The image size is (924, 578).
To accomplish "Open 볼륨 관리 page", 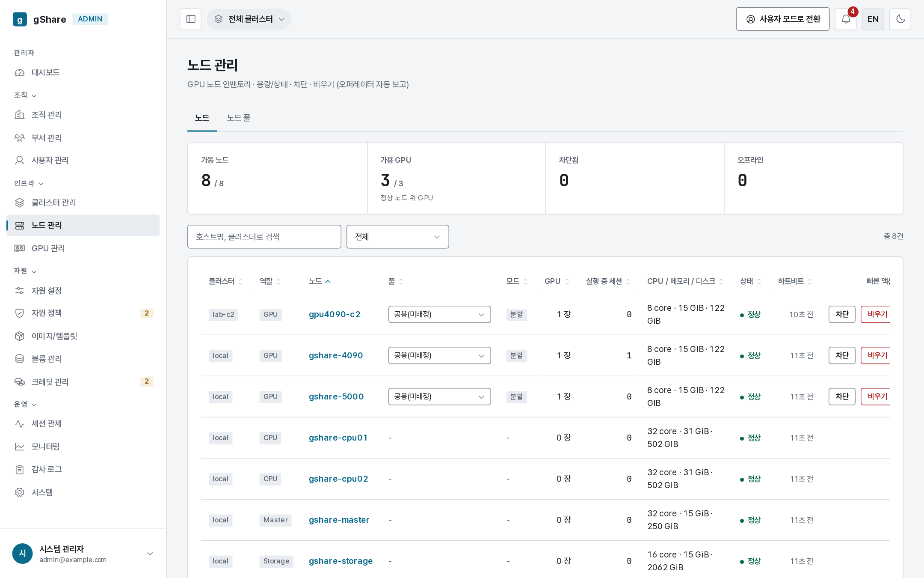I will point(83,359).
